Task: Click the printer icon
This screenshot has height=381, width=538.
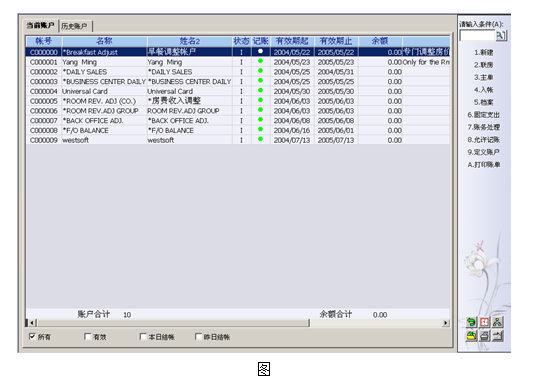Action: click(x=484, y=335)
